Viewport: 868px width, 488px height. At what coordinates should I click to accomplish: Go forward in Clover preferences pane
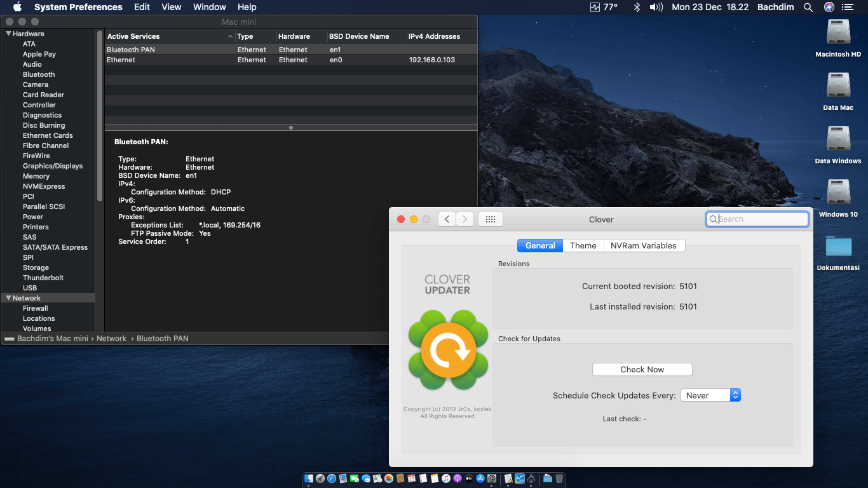click(465, 219)
